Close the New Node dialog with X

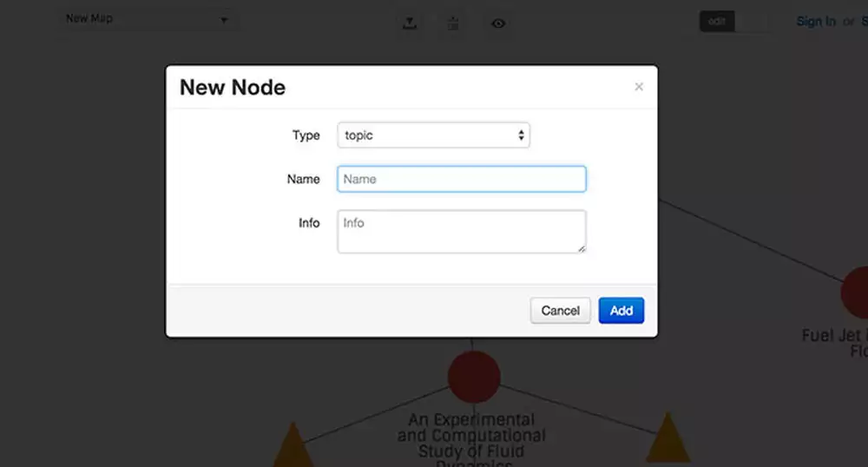tap(639, 87)
